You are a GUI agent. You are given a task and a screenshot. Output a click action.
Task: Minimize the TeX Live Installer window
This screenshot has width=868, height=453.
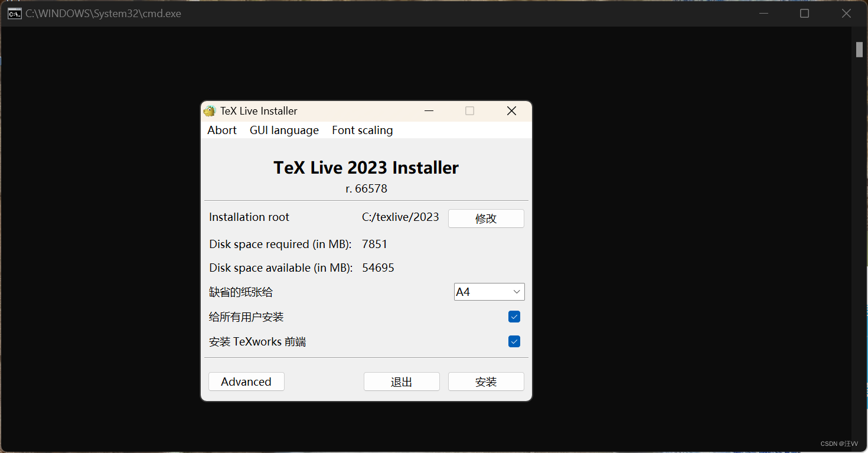click(x=429, y=110)
